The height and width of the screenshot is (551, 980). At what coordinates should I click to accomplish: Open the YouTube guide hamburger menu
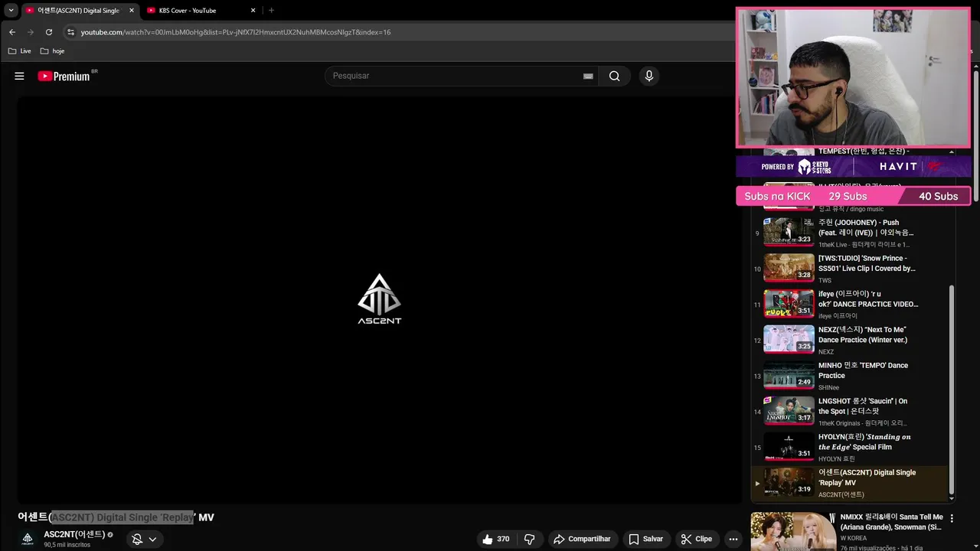(x=19, y=76)
